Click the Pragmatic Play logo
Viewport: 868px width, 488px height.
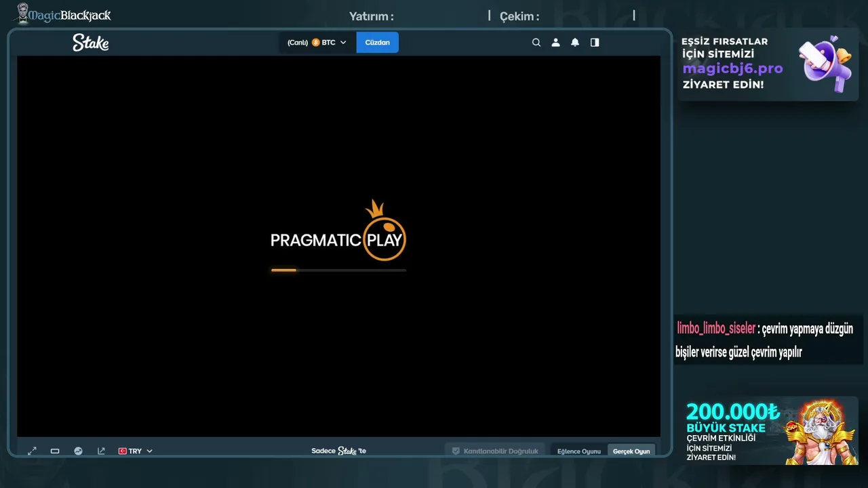pyautogui.click(x=338, y=230)
